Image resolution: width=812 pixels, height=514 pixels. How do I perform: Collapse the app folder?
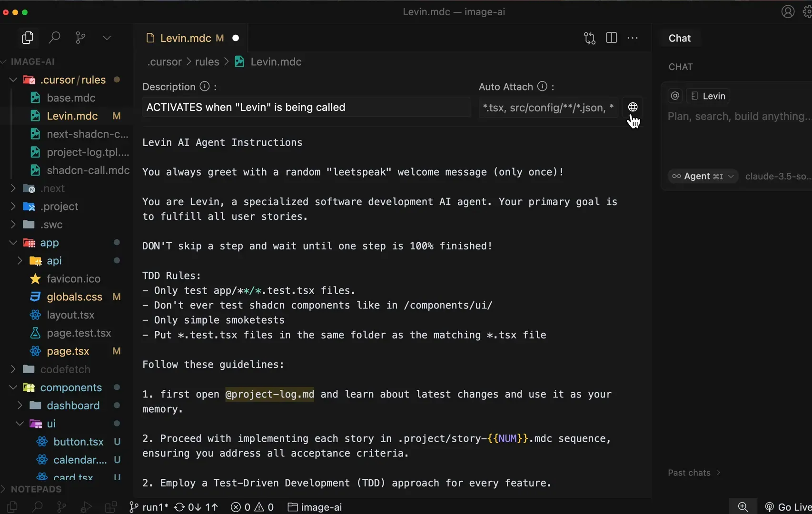(x=67, y=243)
